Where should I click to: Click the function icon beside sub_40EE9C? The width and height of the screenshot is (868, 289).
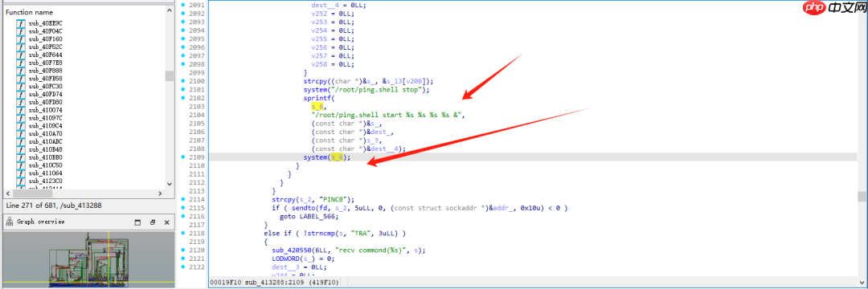click(x=21, y=23)
